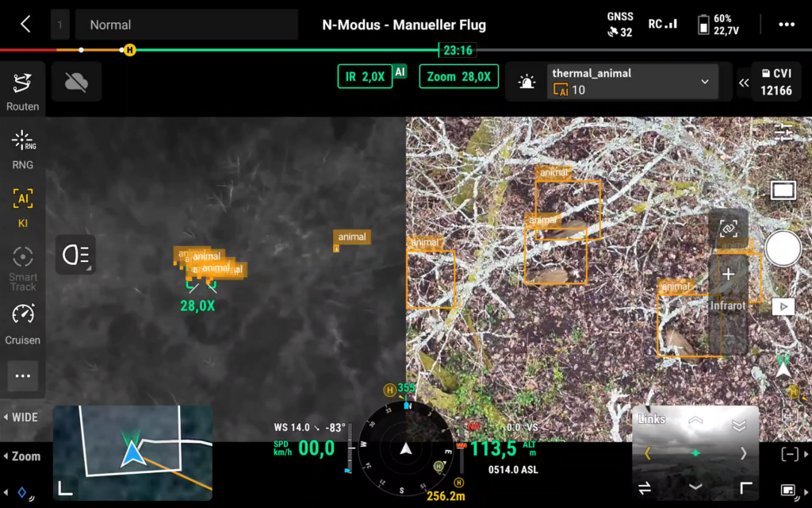Open the minimap thumbnail in bottom left
The width and height of the screenshot is (812, 508).
click(132, 452)
